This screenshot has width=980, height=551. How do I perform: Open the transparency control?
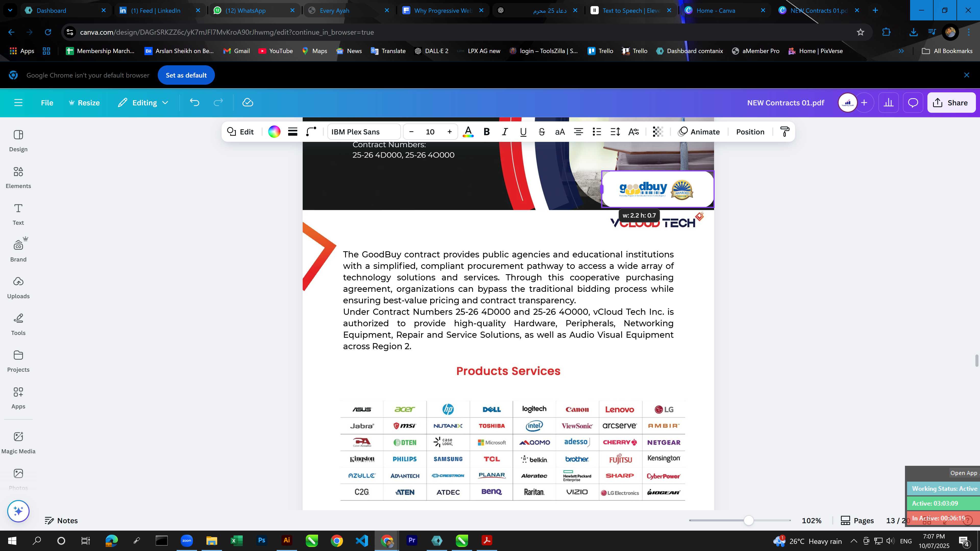tap(658, 132)
